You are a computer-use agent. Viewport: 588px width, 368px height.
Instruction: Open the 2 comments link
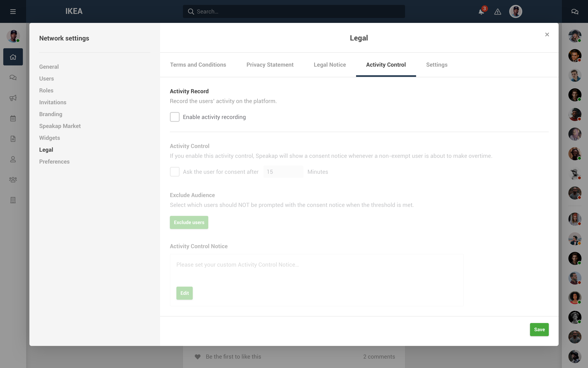(x=379, y=357)
